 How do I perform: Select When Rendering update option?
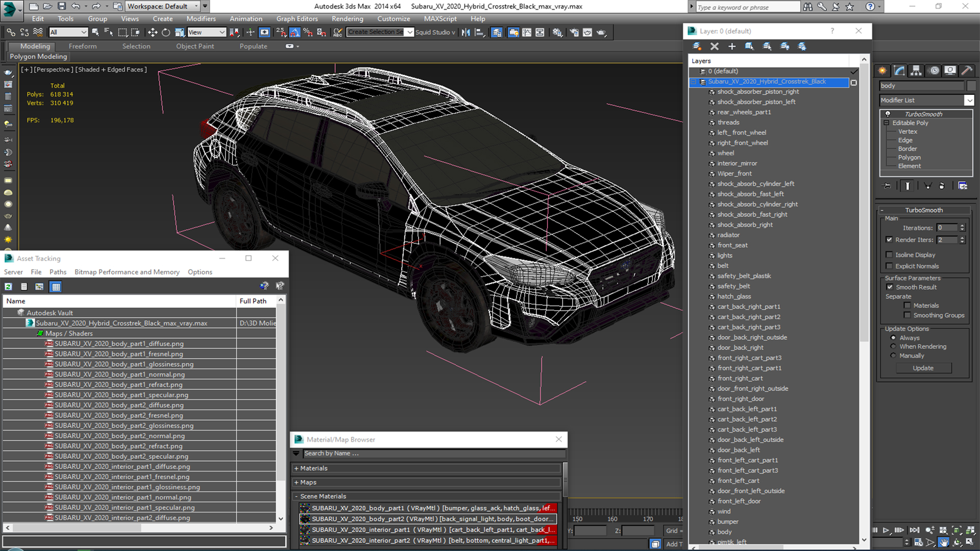893,346
